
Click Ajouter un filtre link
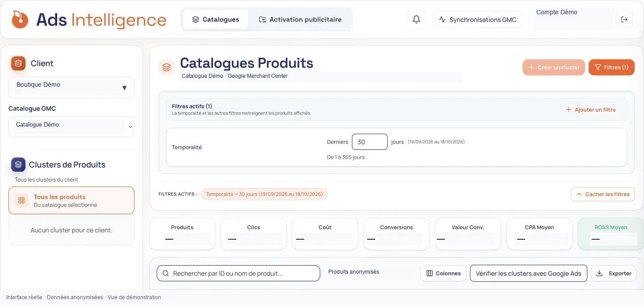(x=591, y=110)
